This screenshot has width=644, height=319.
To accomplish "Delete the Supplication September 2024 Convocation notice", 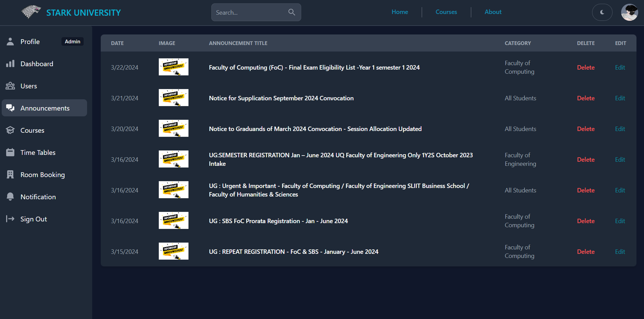I will coord(585,98).
